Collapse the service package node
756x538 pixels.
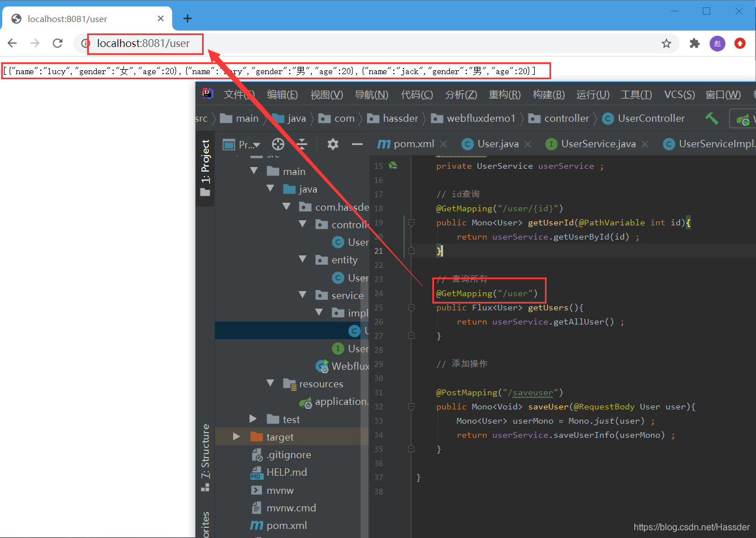point(303,295)
